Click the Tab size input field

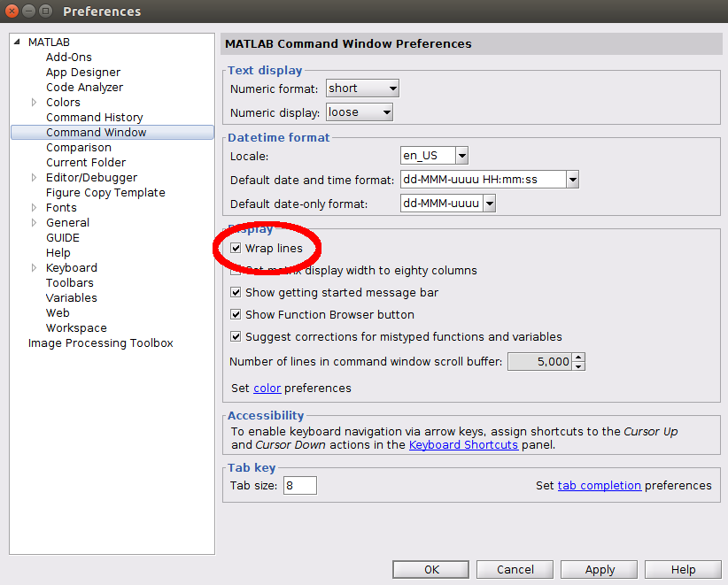(x=300, y=485)
